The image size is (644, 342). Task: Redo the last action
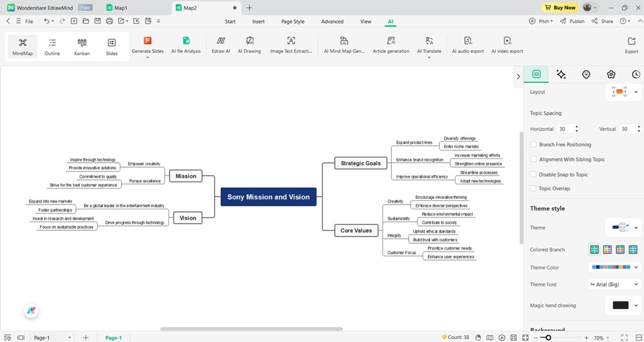click(x=63, y=21)
